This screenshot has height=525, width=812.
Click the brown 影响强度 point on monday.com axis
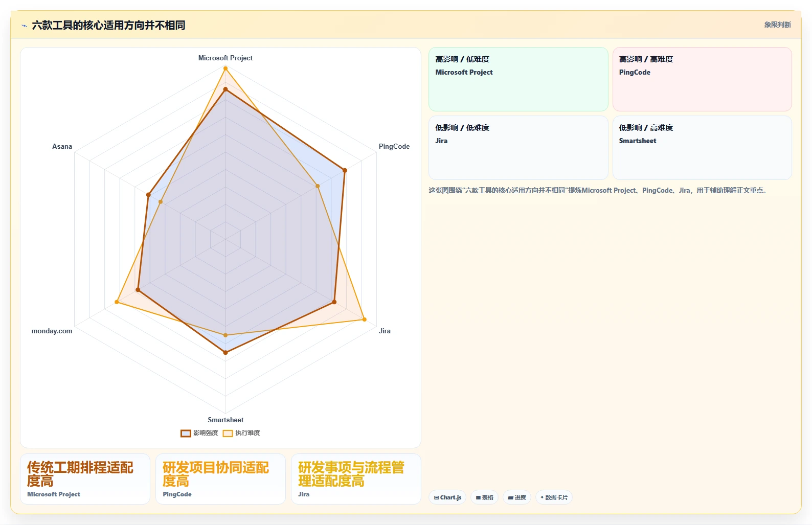(138, 290)
